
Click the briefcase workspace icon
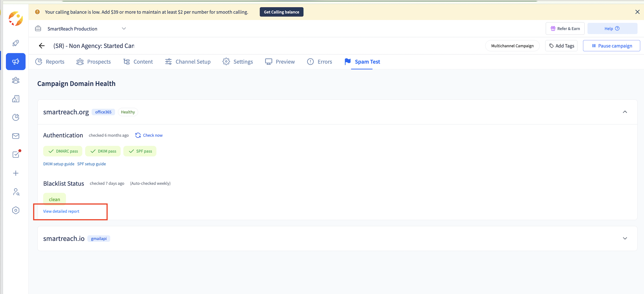click(x=38, y=28)
